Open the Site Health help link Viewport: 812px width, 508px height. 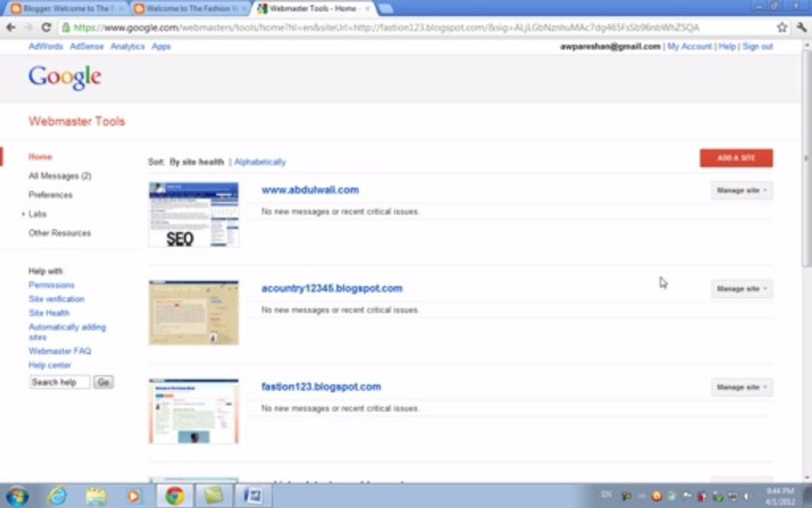49,313
